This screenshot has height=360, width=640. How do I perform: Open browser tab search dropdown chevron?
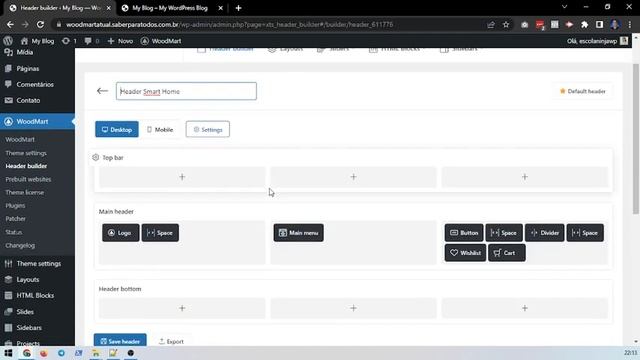click(564, 7)
